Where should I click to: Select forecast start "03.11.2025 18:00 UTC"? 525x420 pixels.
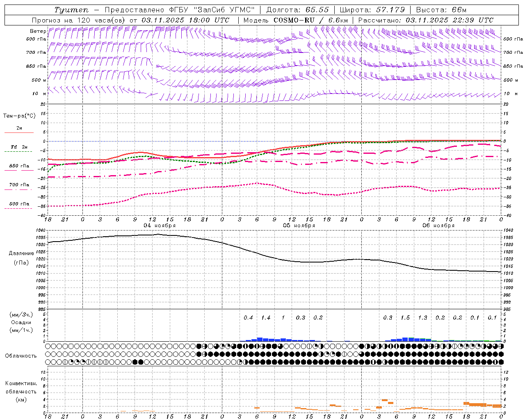tap(185, 20)
